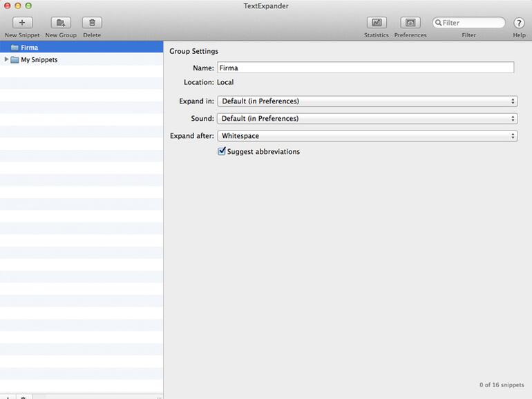This screenshot has width=532, height=399.
Task: Minimize the TextExpander window
Action: (x=18, y=6)
